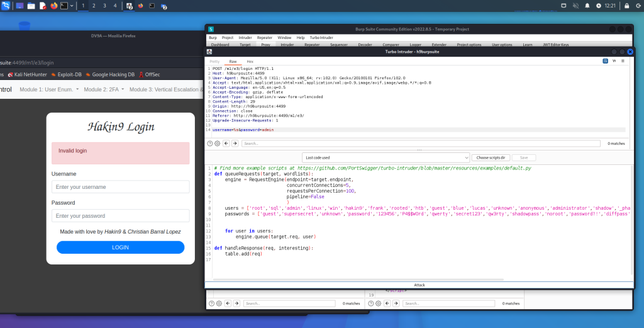Viewport: 644px width, 328px height.
Task: Switch to workspace 2
Action: coord(94,6)
